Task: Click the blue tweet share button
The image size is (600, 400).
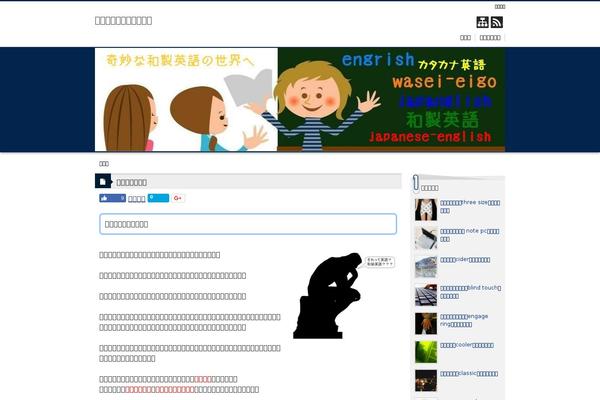Action: click(158, 198)
